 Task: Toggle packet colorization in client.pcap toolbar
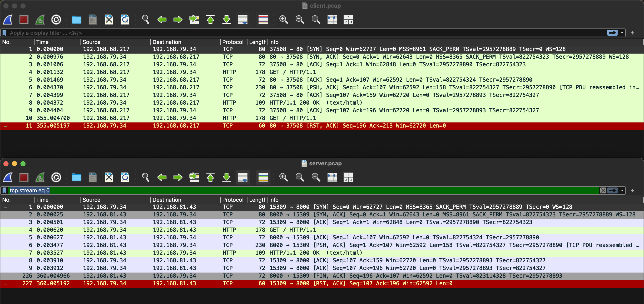coord(263,20)
